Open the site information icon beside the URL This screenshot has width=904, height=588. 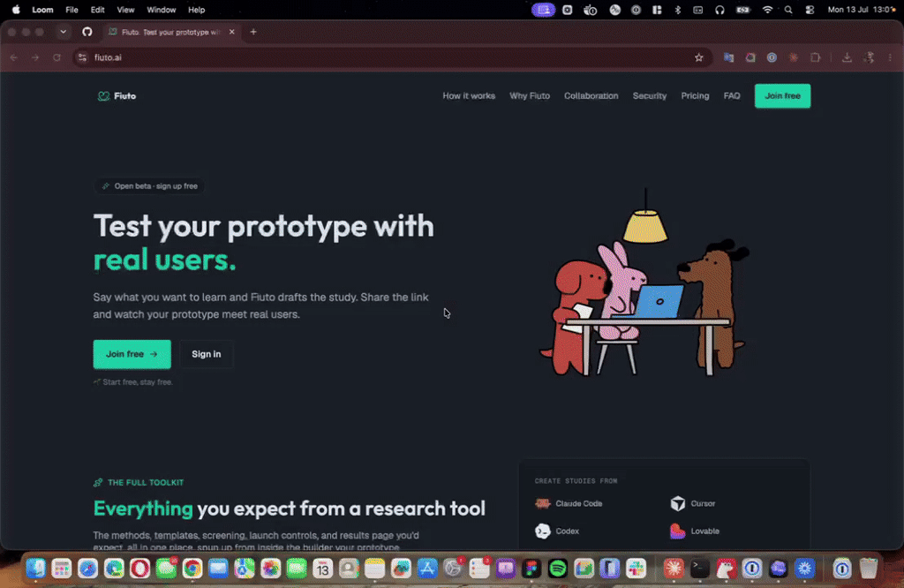point(82,57)
